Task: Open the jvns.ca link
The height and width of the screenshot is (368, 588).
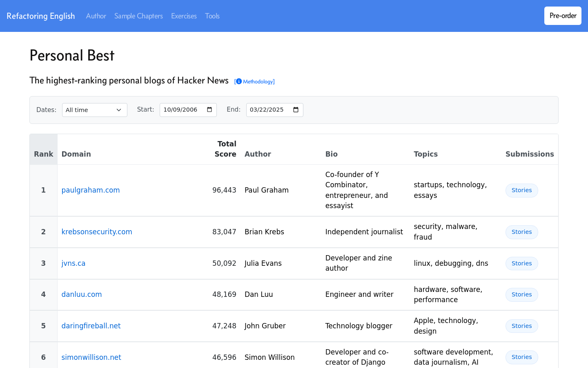Action: coord(73,263)
